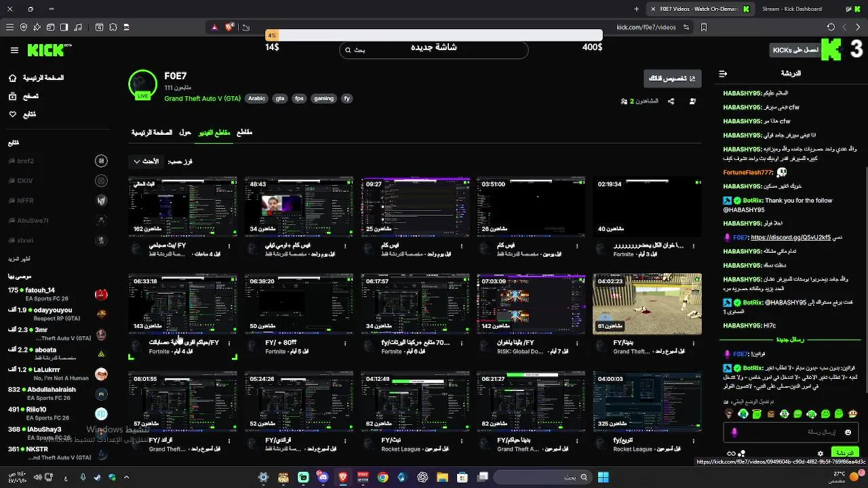Open a new browser tab plus button
This screenshot has height=488, width=868.
pos(636,9)
